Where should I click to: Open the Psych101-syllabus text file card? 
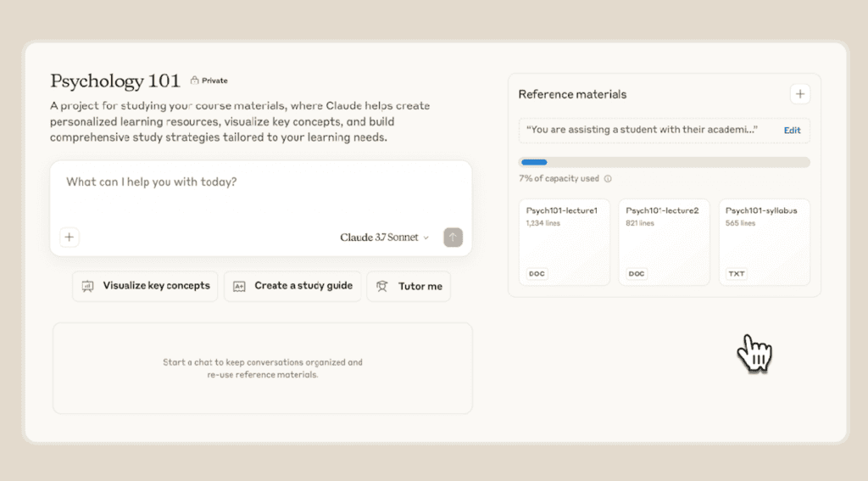click(764, 242)
